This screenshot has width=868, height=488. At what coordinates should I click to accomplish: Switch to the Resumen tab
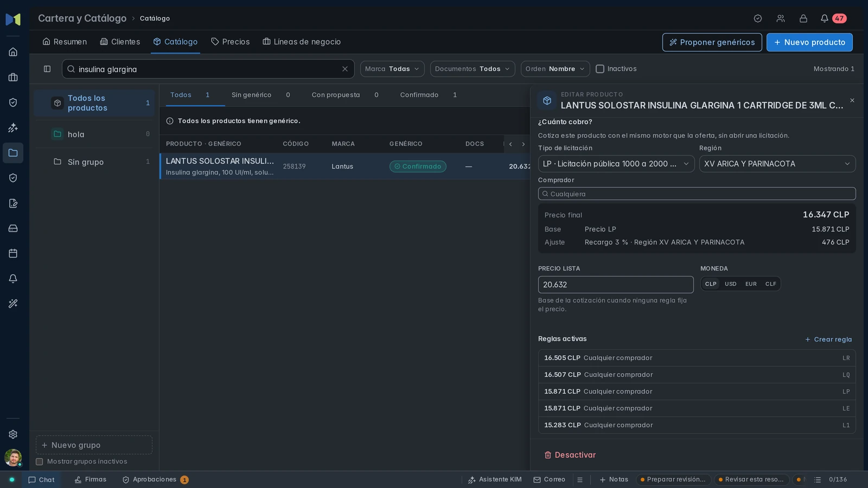(x=65, y=42)
